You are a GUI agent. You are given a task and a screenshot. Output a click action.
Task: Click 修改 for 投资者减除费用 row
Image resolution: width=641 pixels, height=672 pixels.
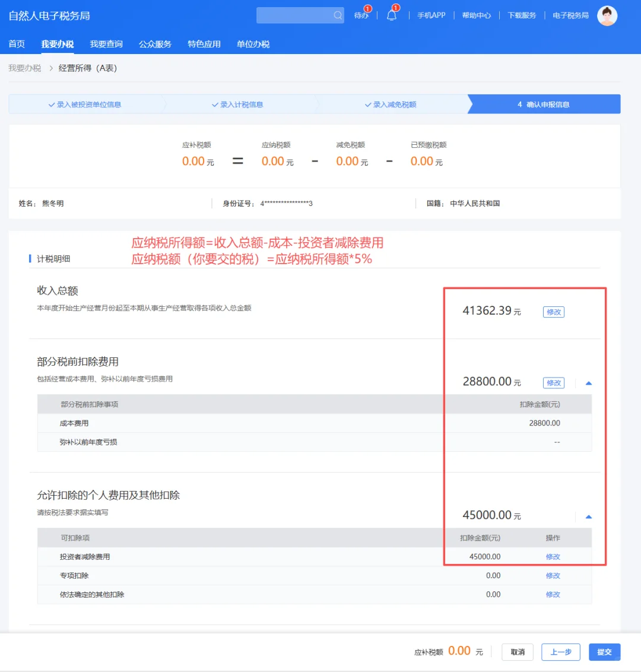[x=553, y=557]
